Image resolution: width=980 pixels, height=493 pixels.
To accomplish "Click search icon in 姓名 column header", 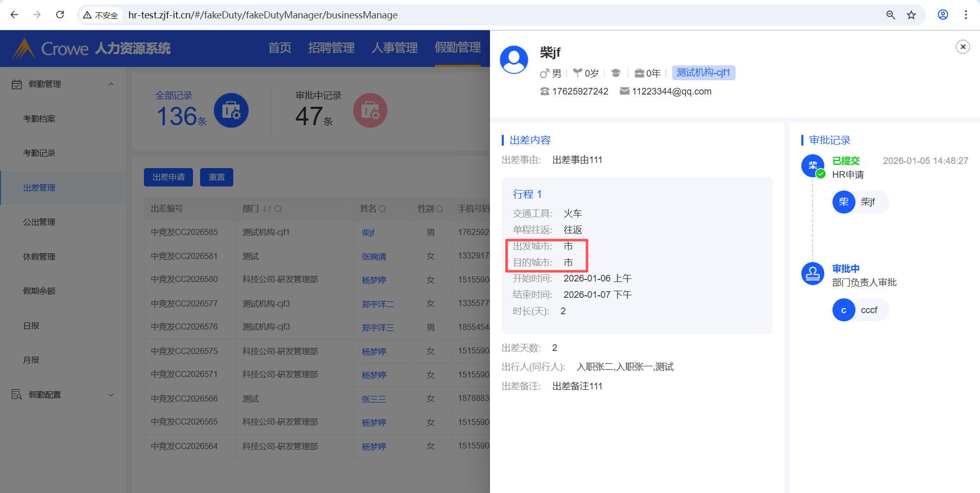I will (x=382, y=209).
